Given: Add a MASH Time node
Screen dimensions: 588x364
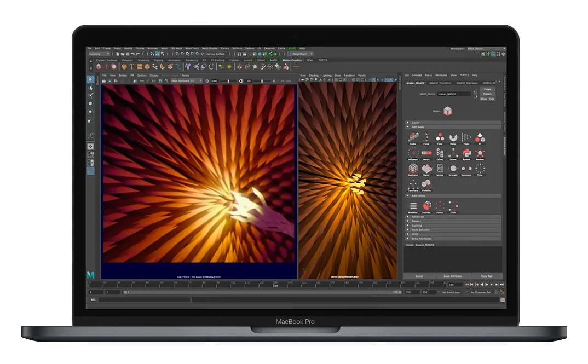Looking at the screenshot, I should point(480,169).
